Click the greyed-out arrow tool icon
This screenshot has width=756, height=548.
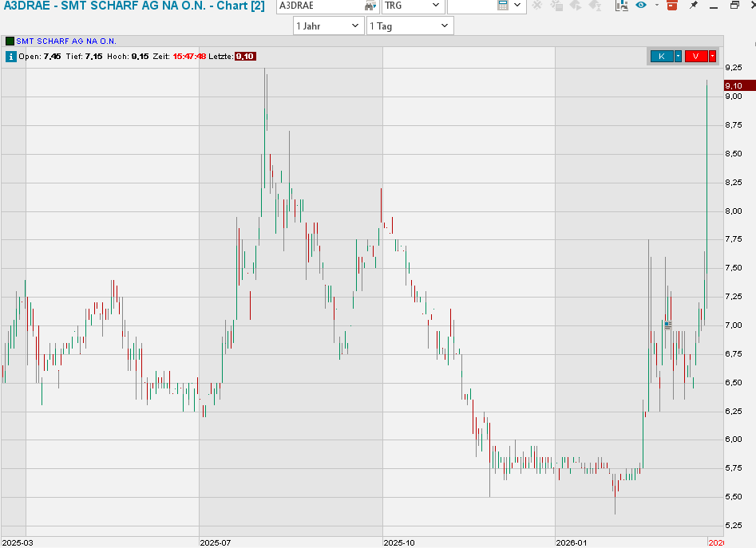coord(576,6)
